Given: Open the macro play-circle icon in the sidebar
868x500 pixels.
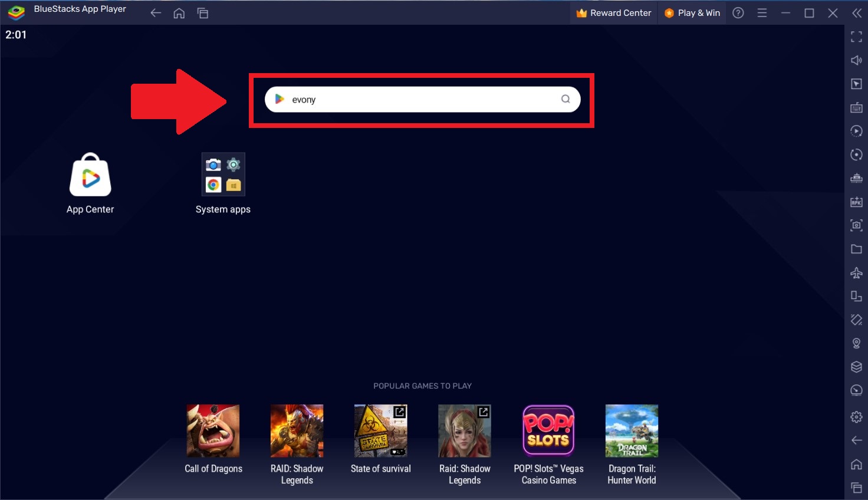Looking at the screenshot, I should [x=856, y=131].
